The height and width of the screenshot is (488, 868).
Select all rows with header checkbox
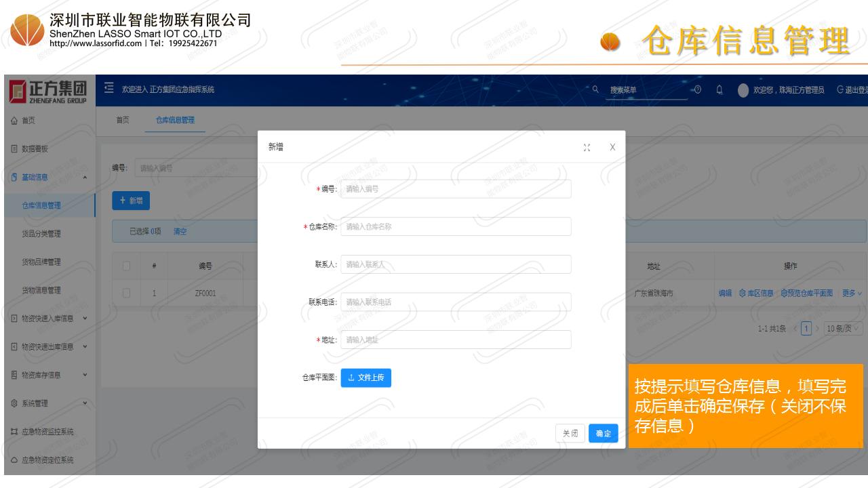tap(126, 266)
